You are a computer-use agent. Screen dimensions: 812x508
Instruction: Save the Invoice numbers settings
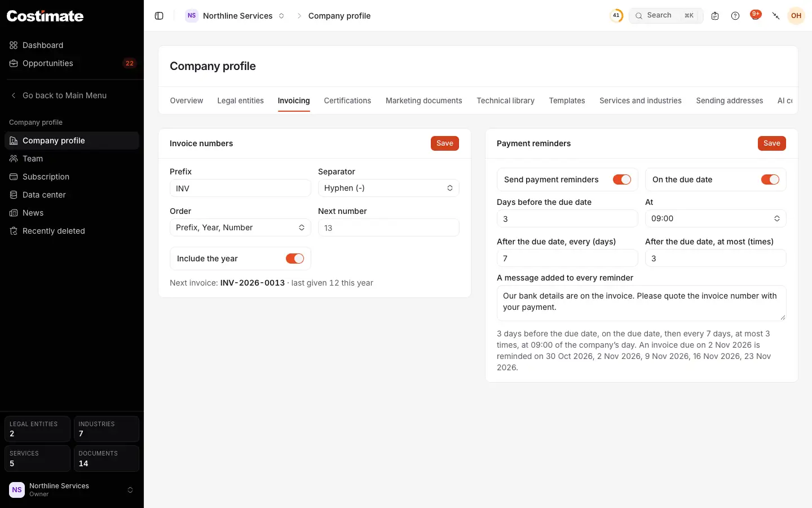point(445,143)
